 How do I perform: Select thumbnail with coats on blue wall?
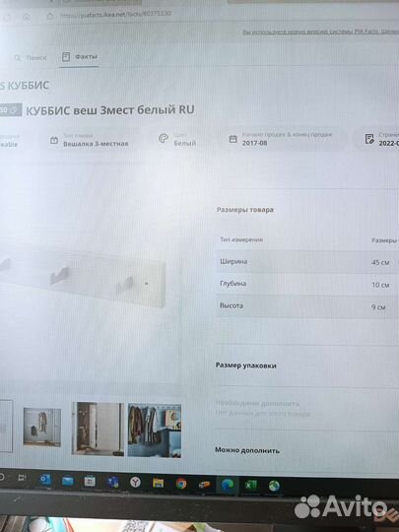tap(155, 431)
